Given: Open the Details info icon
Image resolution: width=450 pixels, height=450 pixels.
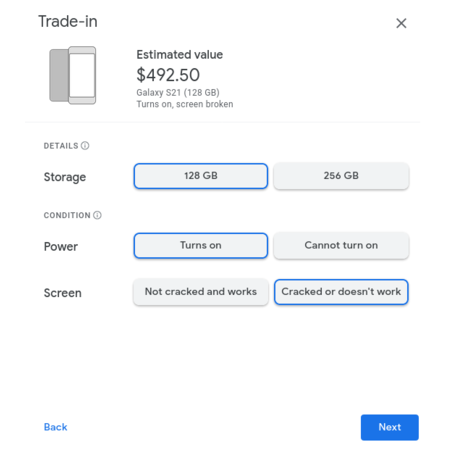Looking at the screenshot, I should (85, 146).
